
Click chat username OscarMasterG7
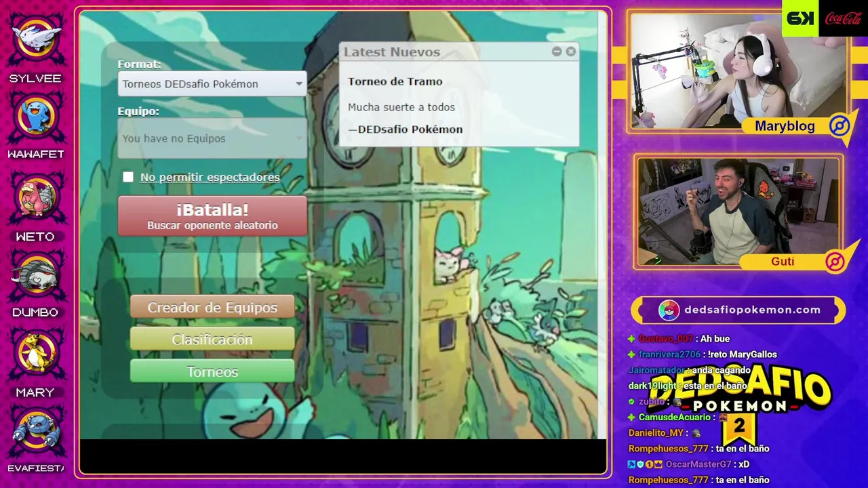point(698,464)
